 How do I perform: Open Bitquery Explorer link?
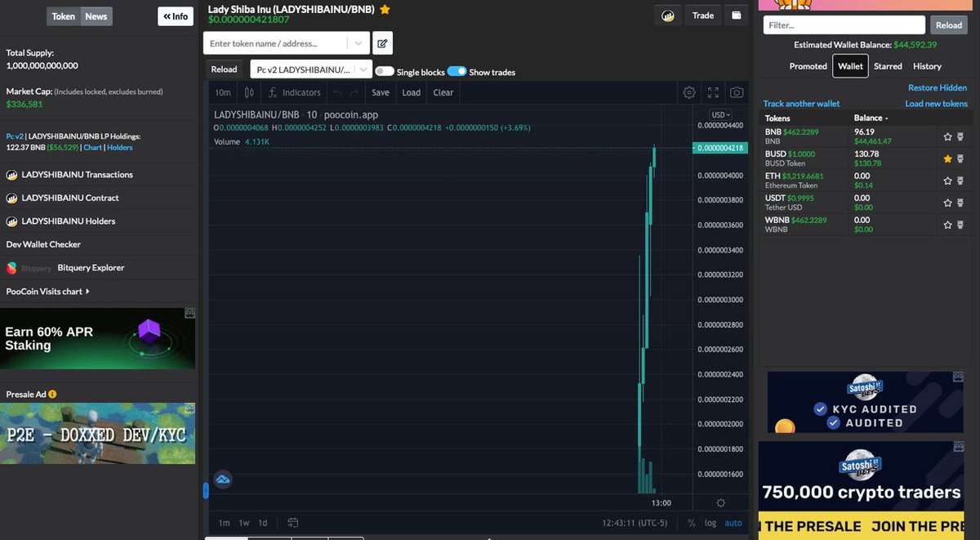[91, 268]
